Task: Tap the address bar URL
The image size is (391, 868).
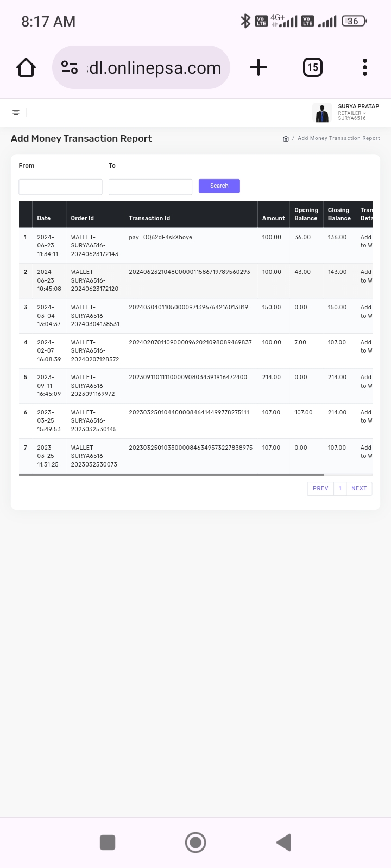Action: point(154,68)
